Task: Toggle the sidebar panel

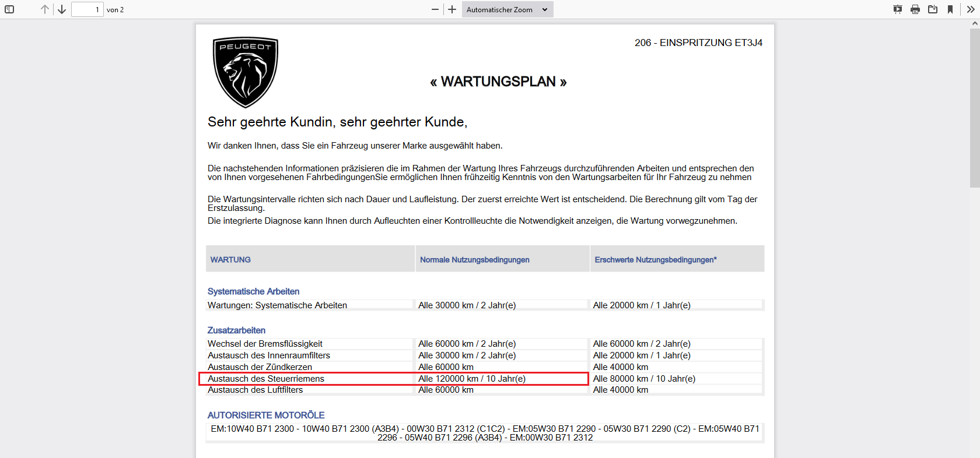Action: 9,9
